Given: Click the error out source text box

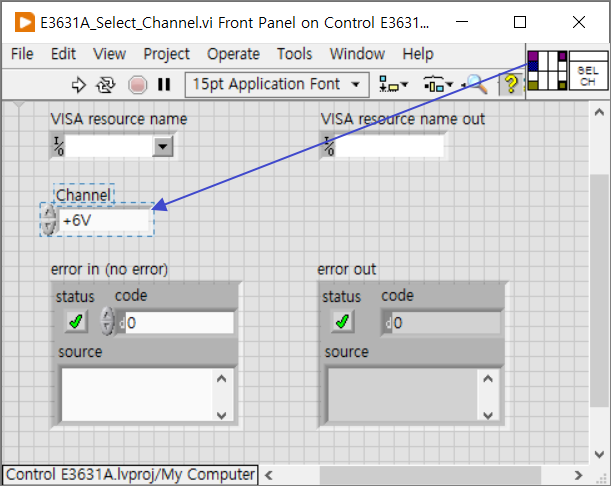Looking at the screenshot, I should pyautogui.click(x=403, y=395).
